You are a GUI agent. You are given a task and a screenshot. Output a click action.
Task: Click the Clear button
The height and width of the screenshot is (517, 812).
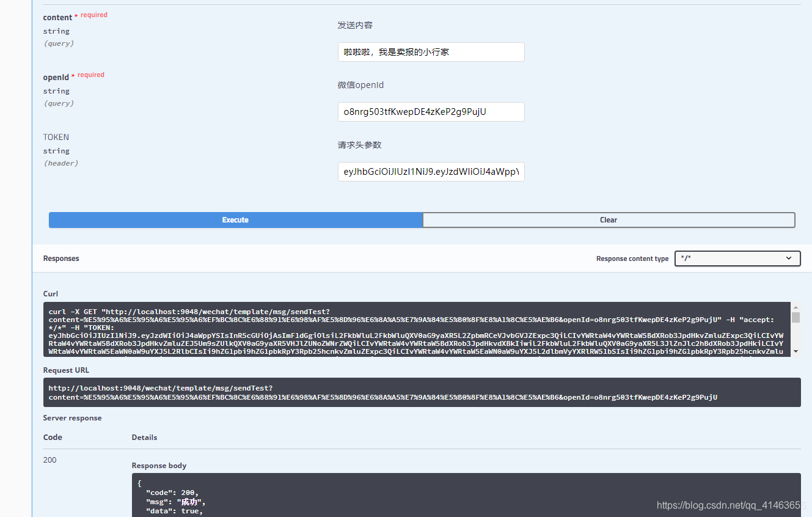[609, 220]
